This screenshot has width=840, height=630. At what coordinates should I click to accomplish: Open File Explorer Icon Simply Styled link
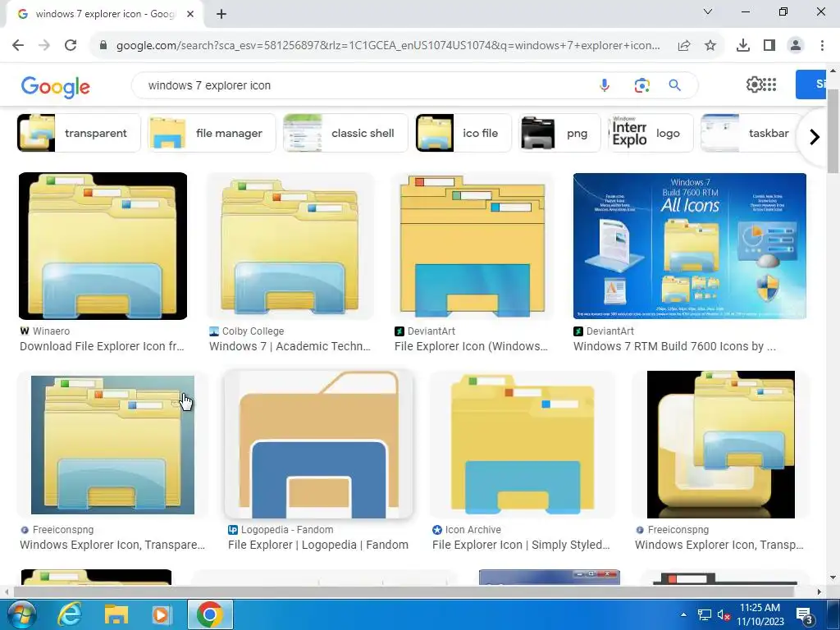[x=521, y=545]
